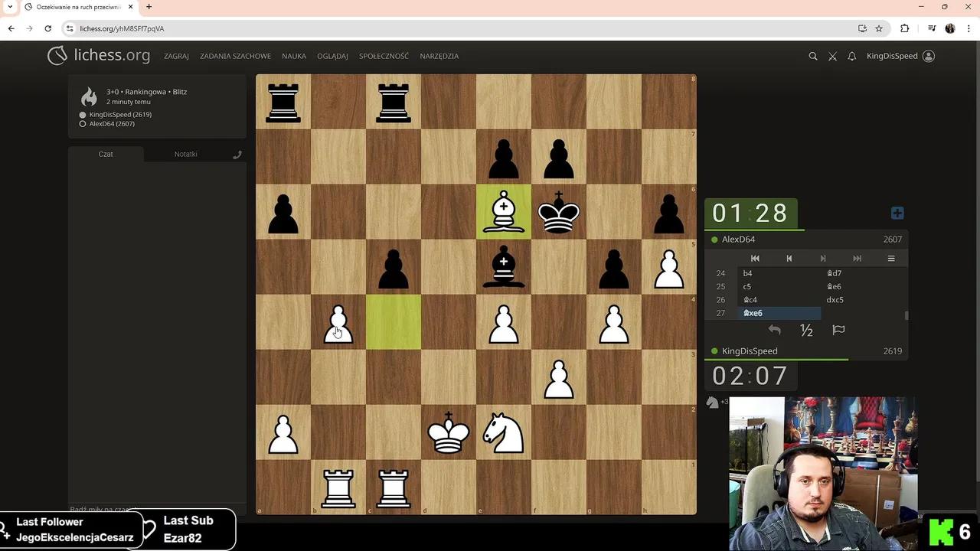The height and width of the screenshot is (551, 980).
Task: Click the resign flag icon
Action: pyautogui.click(x=838, y=330)
